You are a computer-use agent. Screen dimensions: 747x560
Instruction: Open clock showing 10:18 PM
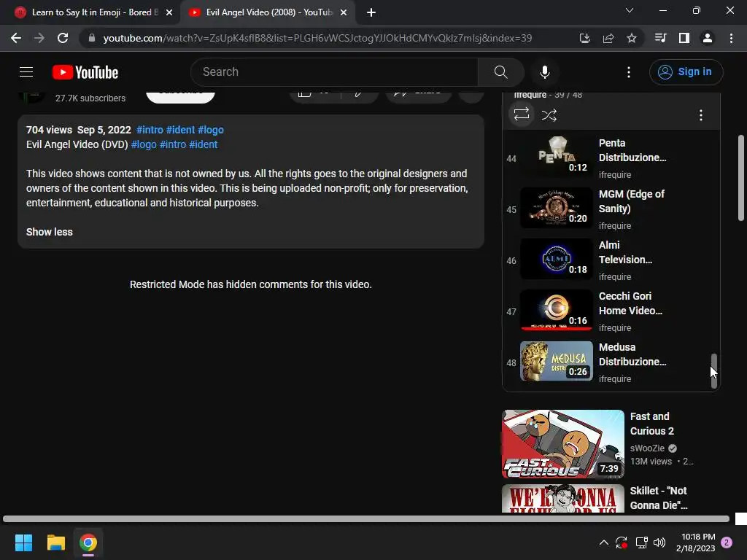(695, 542)
